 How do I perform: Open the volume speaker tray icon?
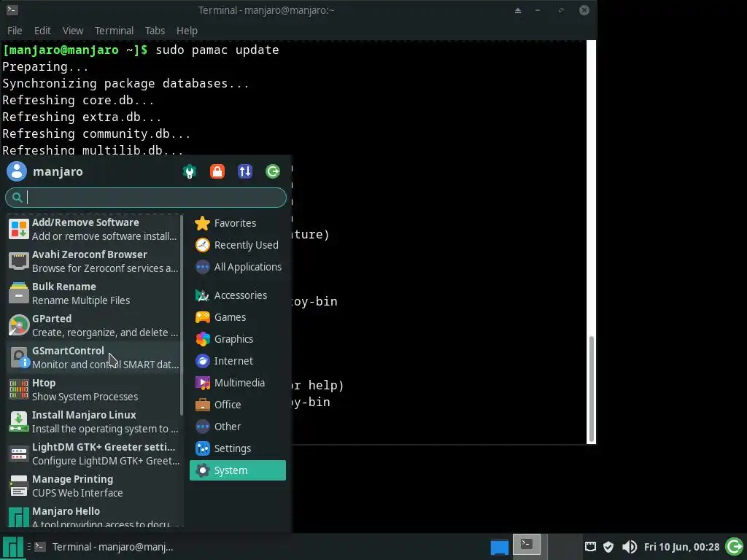(x=629, y=547)
